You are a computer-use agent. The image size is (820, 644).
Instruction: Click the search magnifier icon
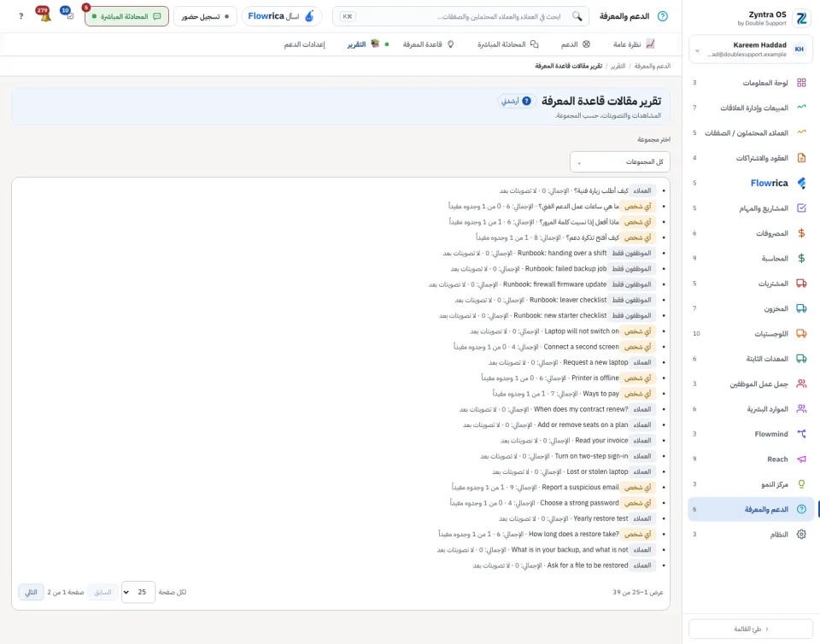577,16
